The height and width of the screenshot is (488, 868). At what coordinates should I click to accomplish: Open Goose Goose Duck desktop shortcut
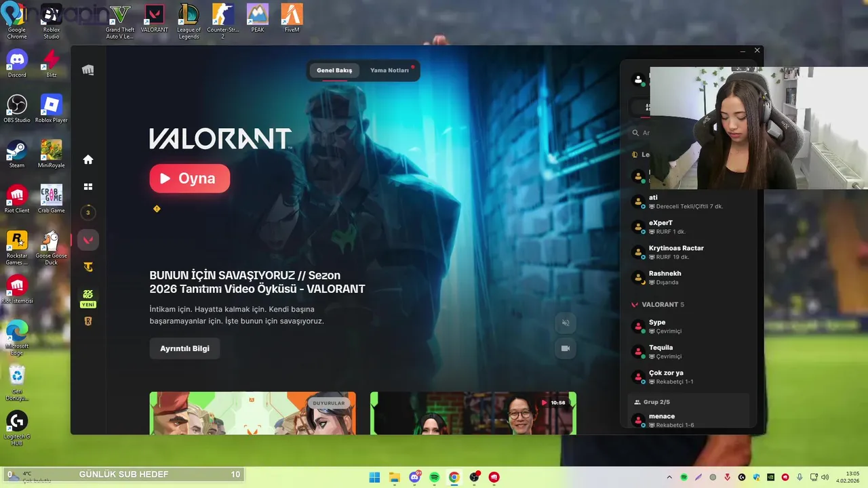pos(52,247)
